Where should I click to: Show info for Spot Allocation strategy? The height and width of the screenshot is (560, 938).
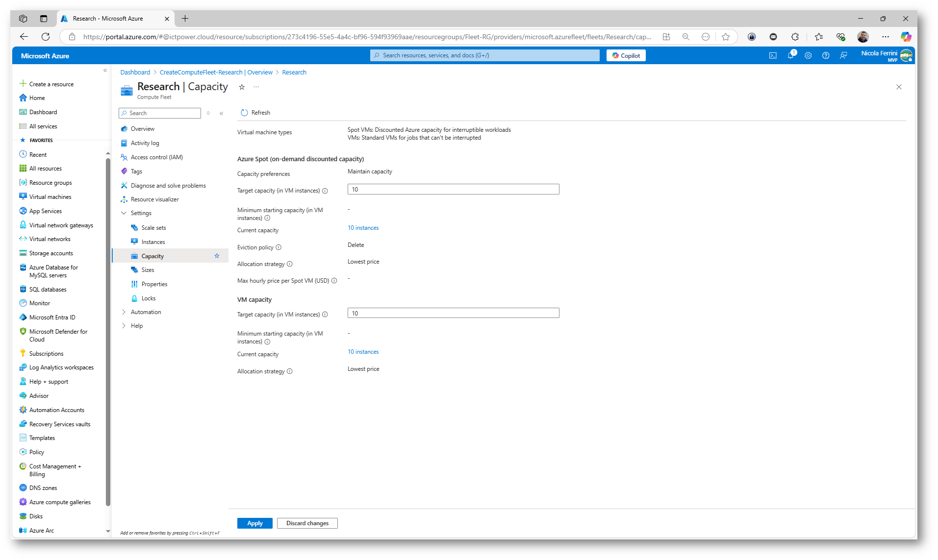(x=290, y=264)
